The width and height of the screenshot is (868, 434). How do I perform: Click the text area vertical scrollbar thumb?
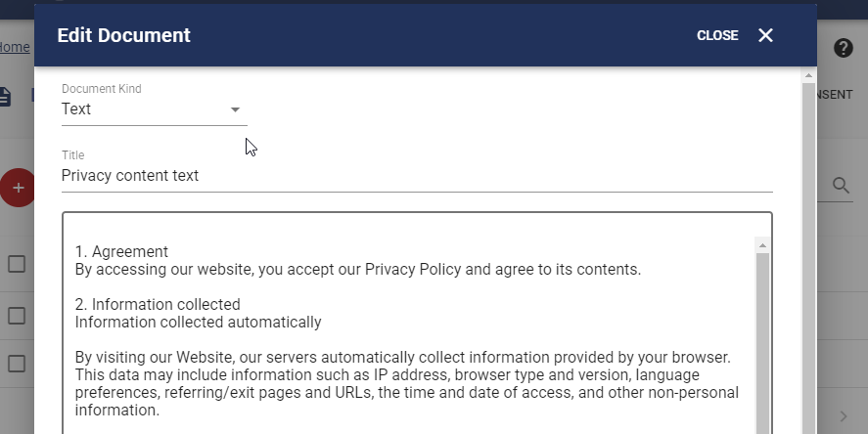(x=762, y=343)
